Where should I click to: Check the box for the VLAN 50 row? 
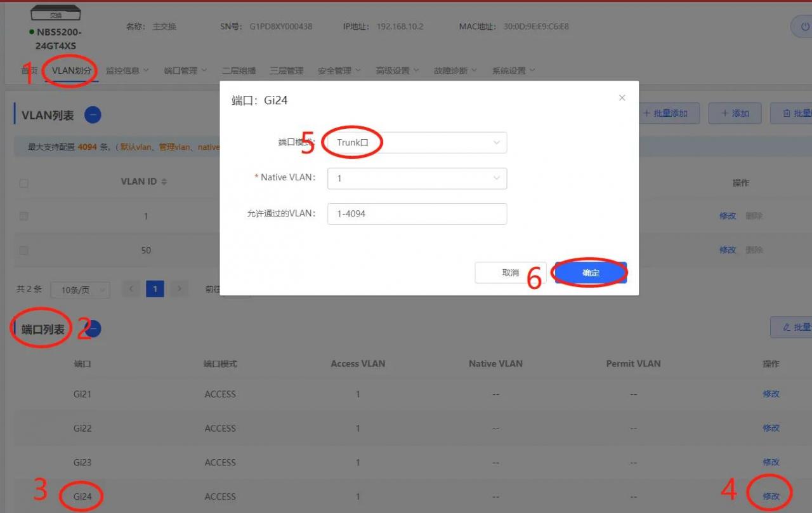tap(24, 250)
